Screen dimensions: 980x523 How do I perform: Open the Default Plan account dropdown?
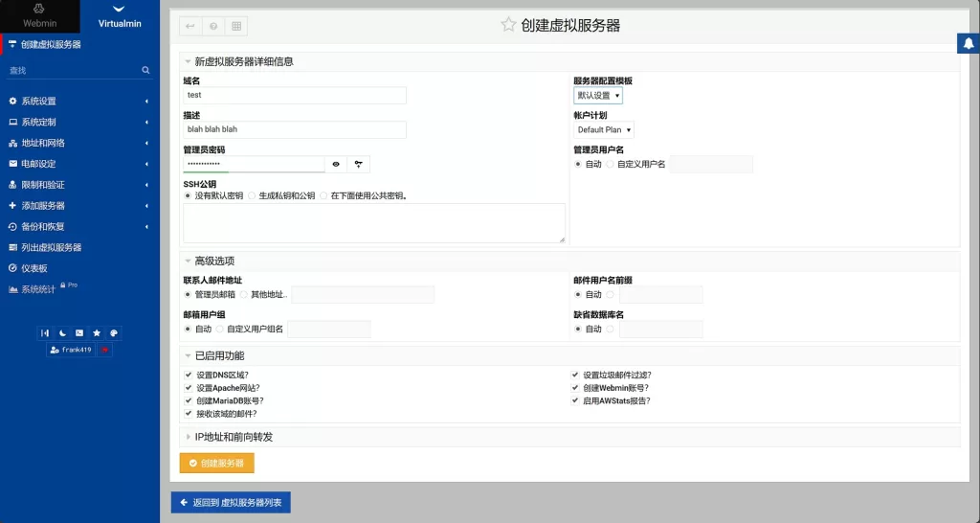603,129
